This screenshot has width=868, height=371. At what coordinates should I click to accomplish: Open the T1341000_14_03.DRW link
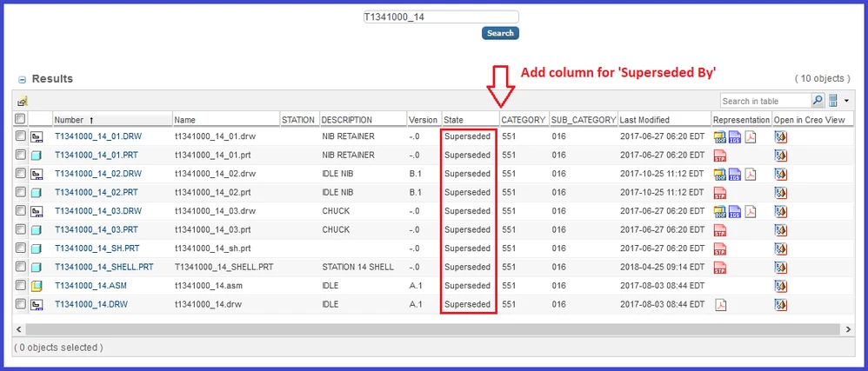pos(98,211)
